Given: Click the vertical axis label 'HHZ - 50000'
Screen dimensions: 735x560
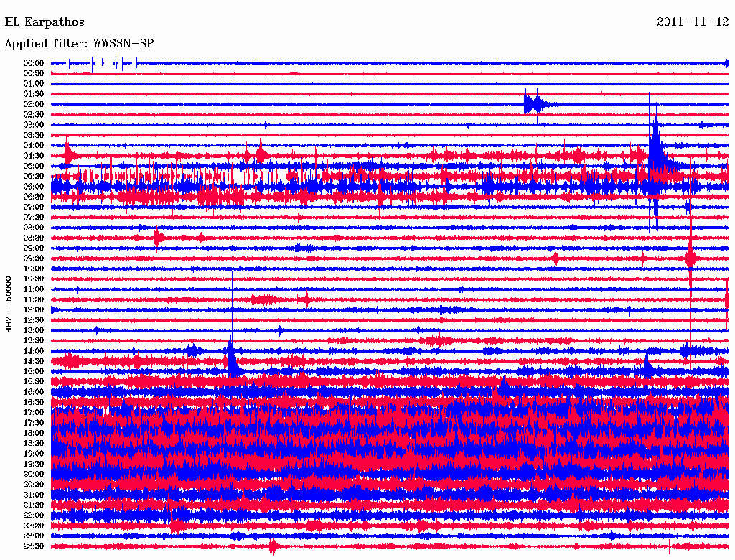Looking at the screenshot, I should (9, 304).
